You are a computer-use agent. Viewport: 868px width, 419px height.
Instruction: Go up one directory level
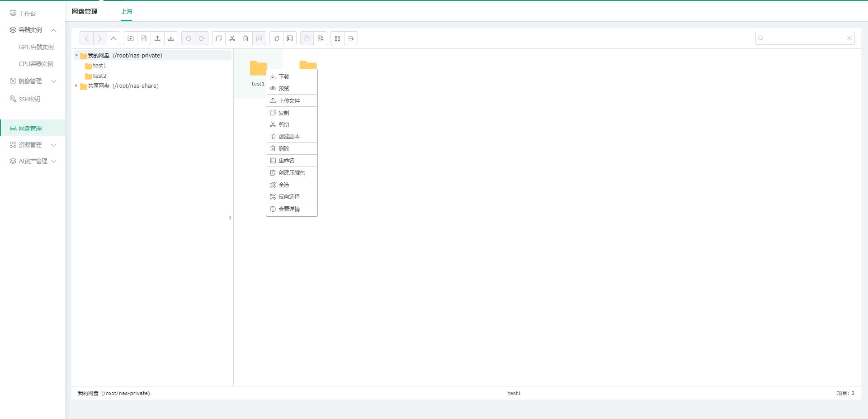[x=113, y=38]
